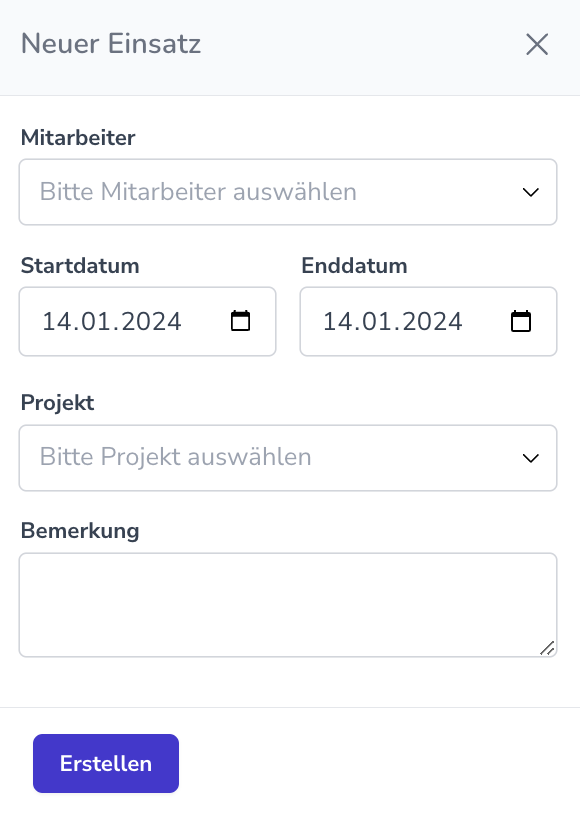Click the Erstellen button
580x820 pixels.
click(x=105, y=763)
